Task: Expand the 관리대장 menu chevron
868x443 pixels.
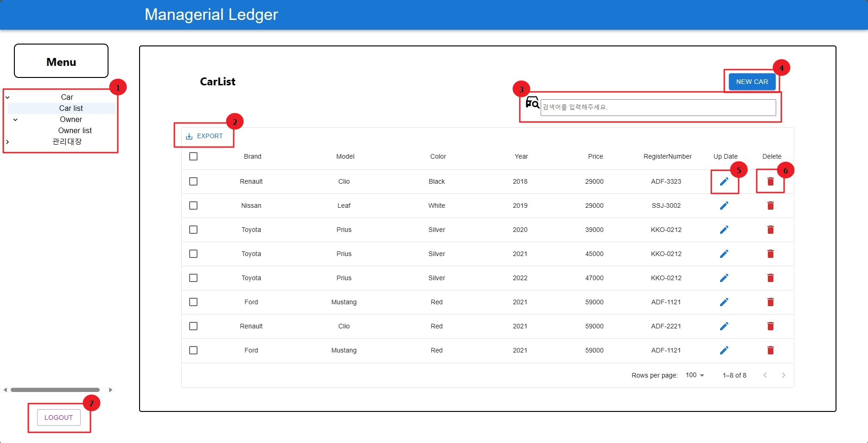Action: click(7, 142)
